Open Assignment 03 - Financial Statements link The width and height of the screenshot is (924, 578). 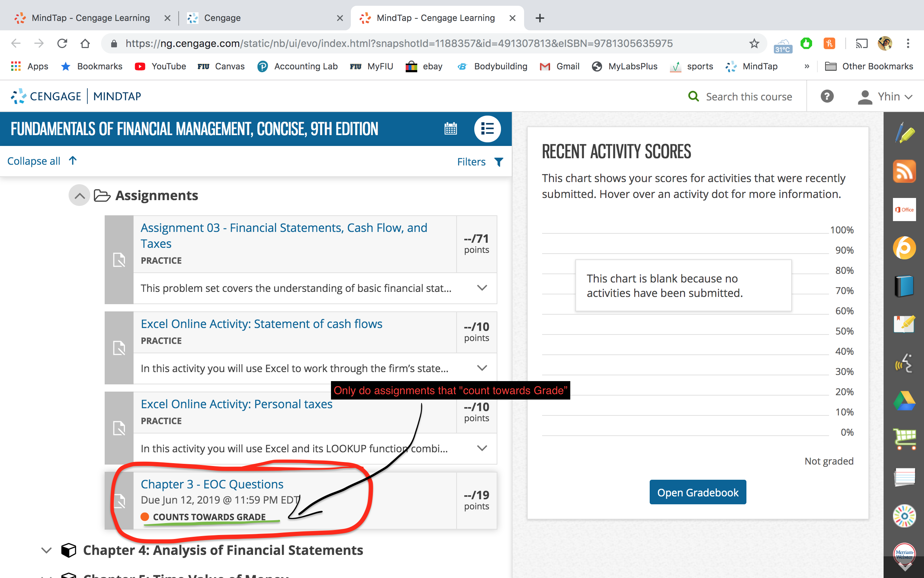(284, 236)
